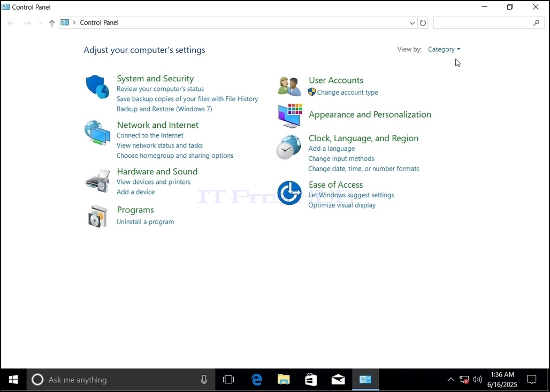Open the User Accounts people icon

point(289,86)
